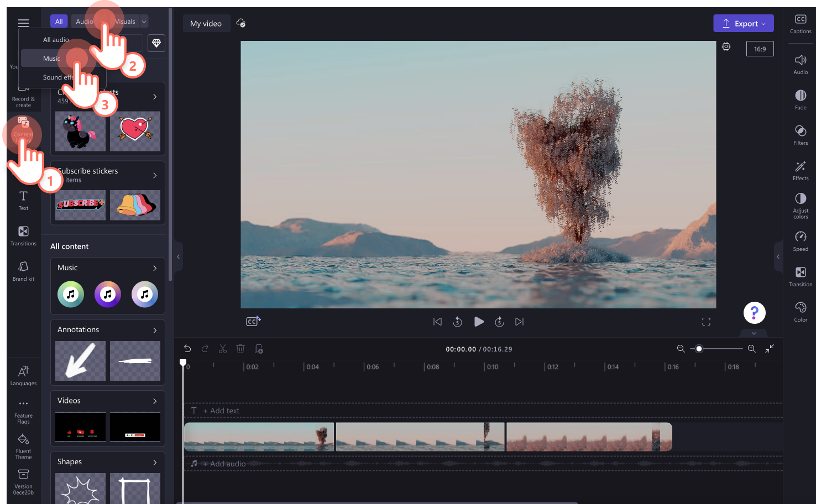Skip forward five seconds
Image resolution: width=816 pixels, height=504 pixels.
tap(499, 322)
